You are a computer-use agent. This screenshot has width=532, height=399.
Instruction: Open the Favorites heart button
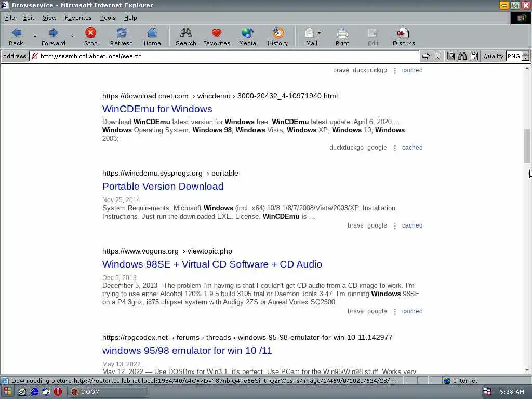click(217, 37)
